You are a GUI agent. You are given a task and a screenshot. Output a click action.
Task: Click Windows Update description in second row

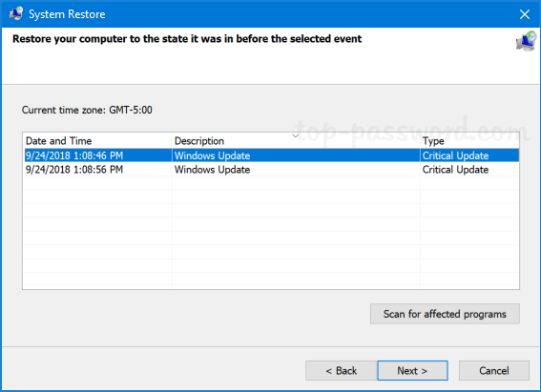[212, 170]
